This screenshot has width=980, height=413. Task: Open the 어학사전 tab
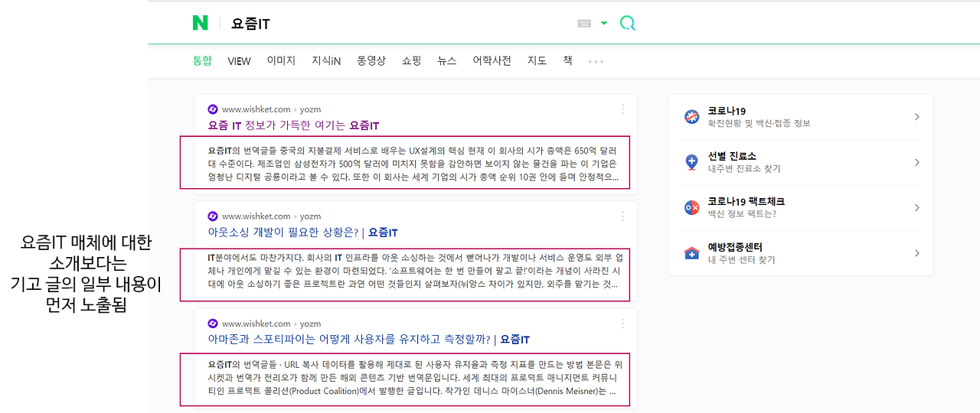click(492, 60)
